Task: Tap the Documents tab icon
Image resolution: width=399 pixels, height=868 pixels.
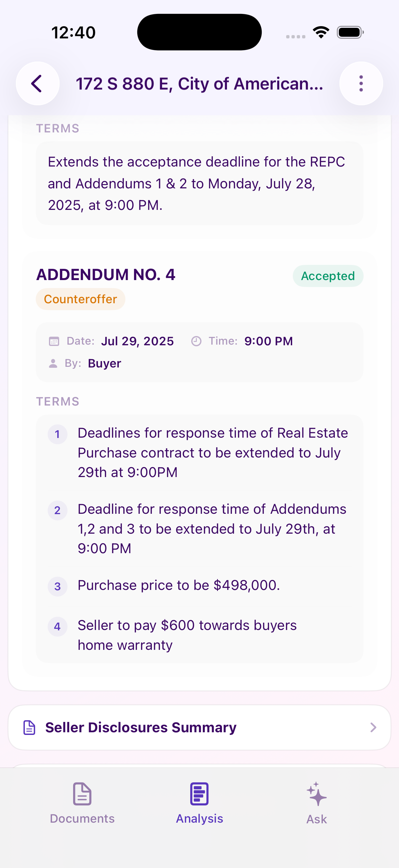Action: tap(82, 794)
